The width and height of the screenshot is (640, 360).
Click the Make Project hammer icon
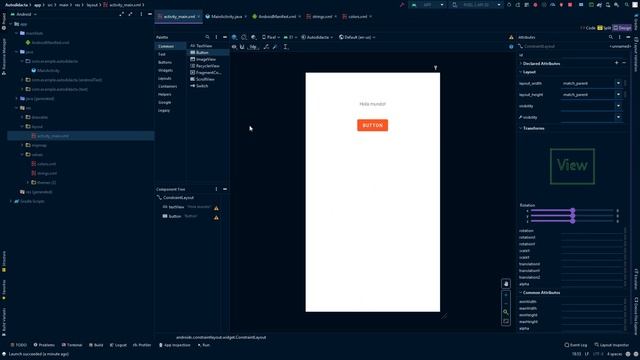402,5
